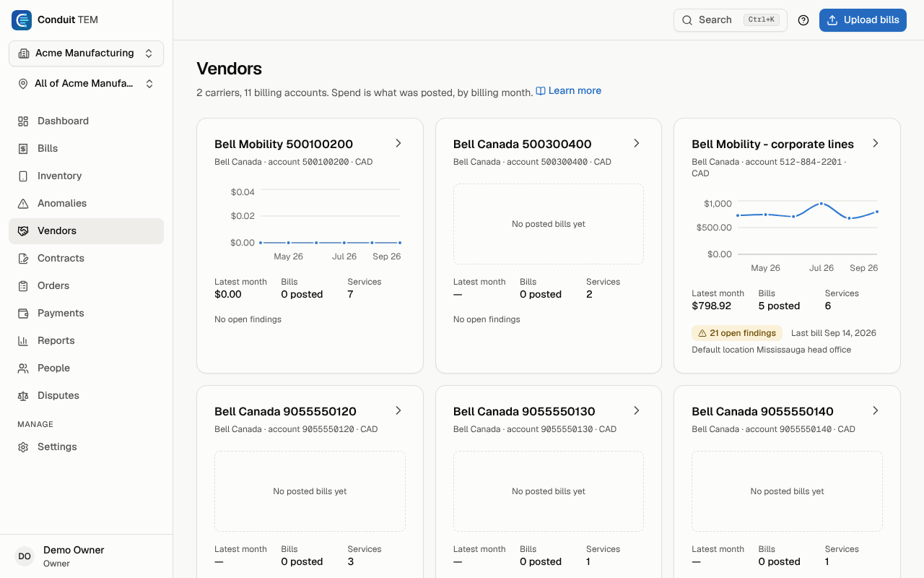Click the Inventory device icon in sidebar
924x578 pixels.
point(23,176)
